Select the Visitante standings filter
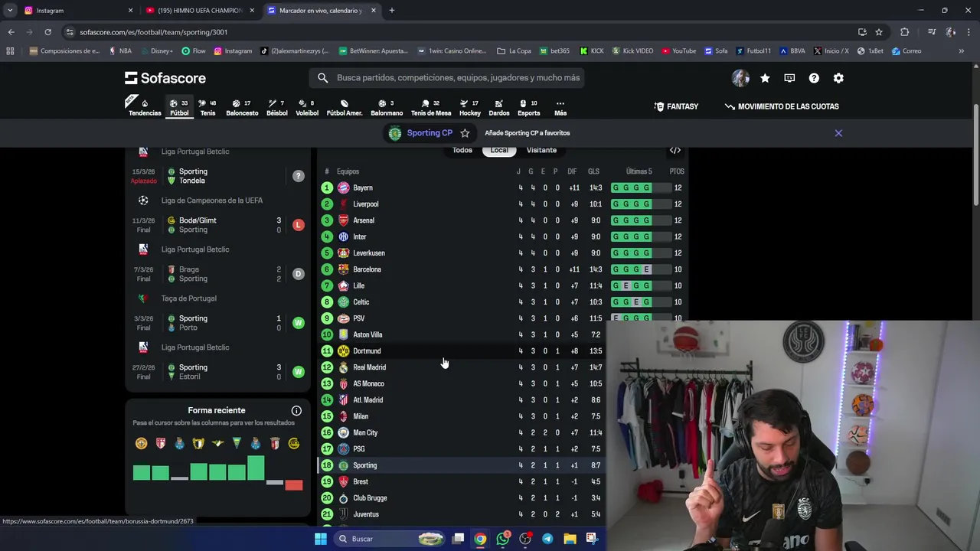Viewport: 980px width, 551px height. click(x=541, y=150)
